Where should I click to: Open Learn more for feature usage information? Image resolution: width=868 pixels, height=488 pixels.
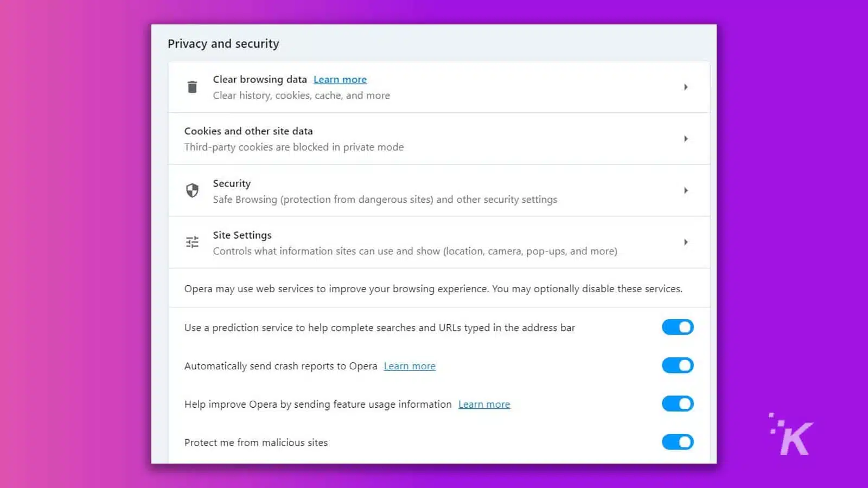point(484,404)
